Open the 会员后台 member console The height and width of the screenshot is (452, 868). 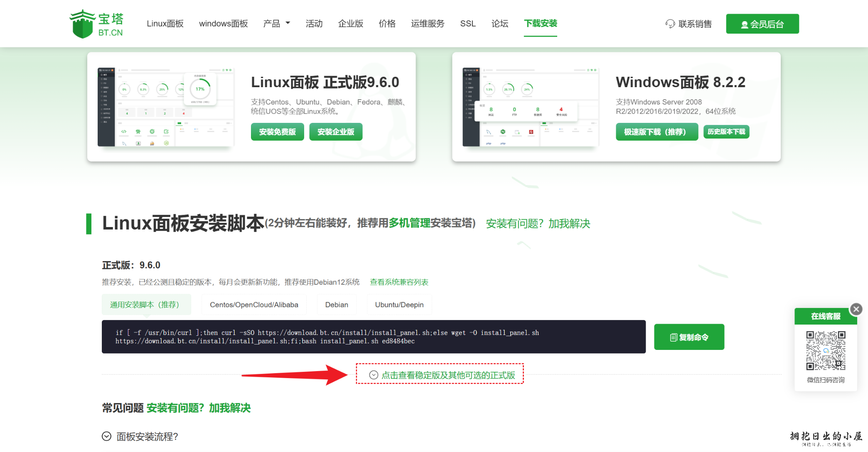click(x=762, y=24)
